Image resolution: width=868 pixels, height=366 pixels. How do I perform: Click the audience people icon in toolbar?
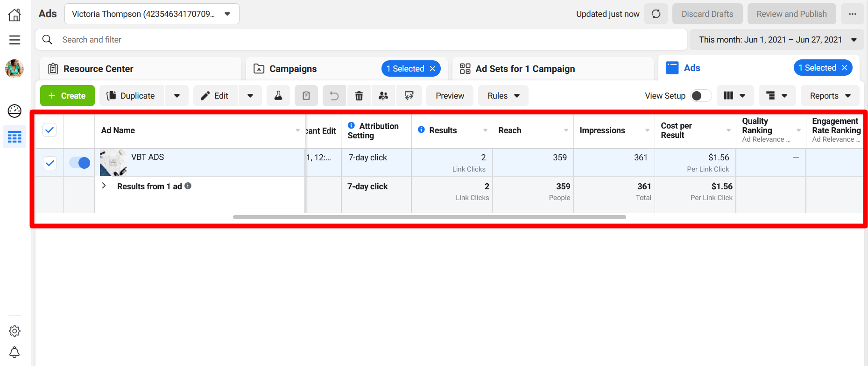pos(383,96)
